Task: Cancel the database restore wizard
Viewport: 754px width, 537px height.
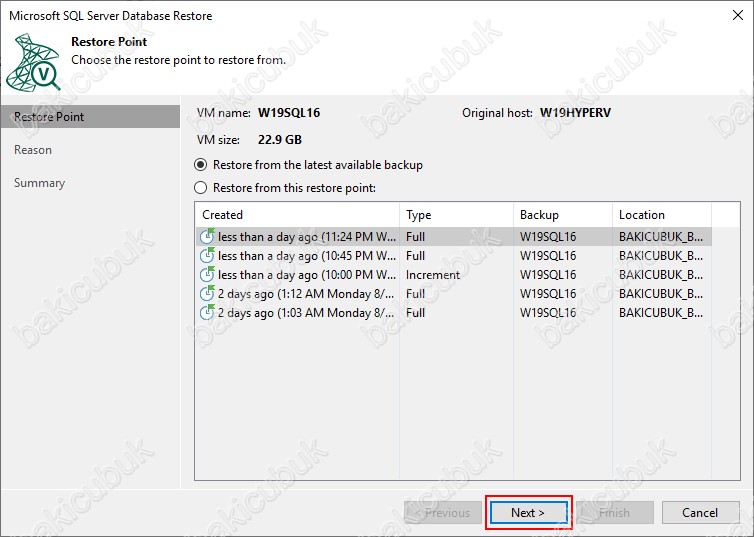Action: point(700,513)
